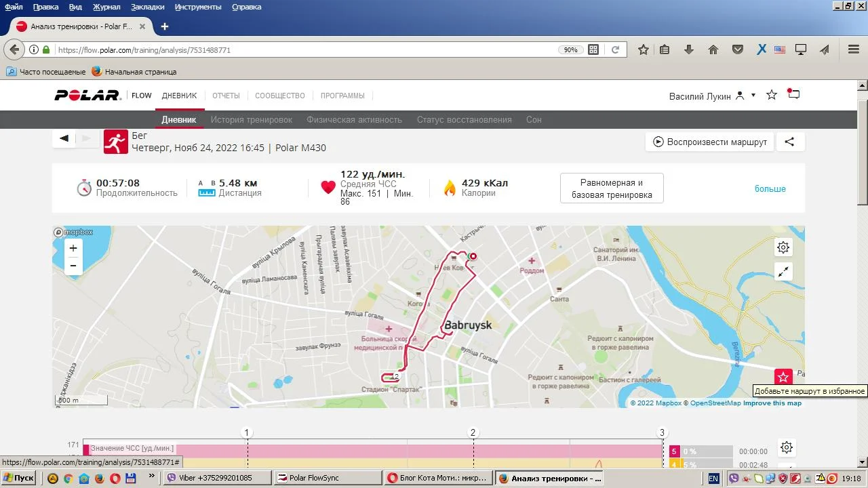Click the Начальная страница bookmark

[134, 71]
